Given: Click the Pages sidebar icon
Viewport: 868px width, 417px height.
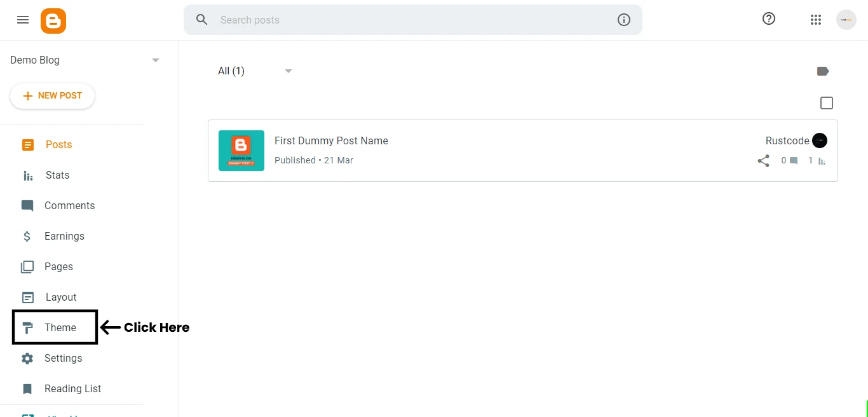Looking at the screenshot, I should click(x=27, y=266).
